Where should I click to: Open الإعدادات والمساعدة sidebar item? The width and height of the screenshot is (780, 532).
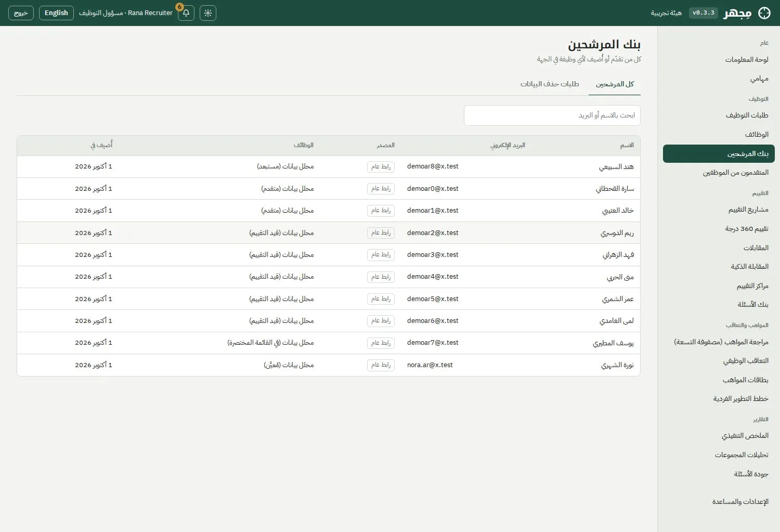719,502
